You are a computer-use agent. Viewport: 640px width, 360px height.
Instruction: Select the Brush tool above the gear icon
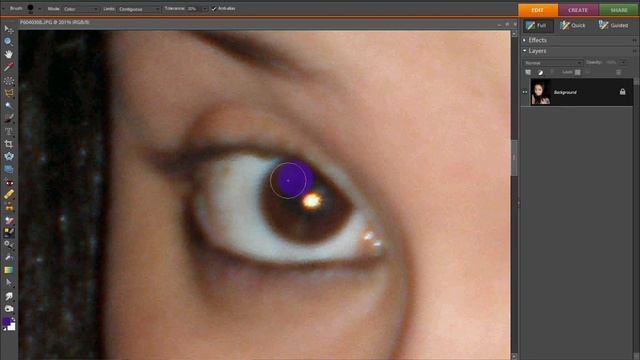point(9,232)
